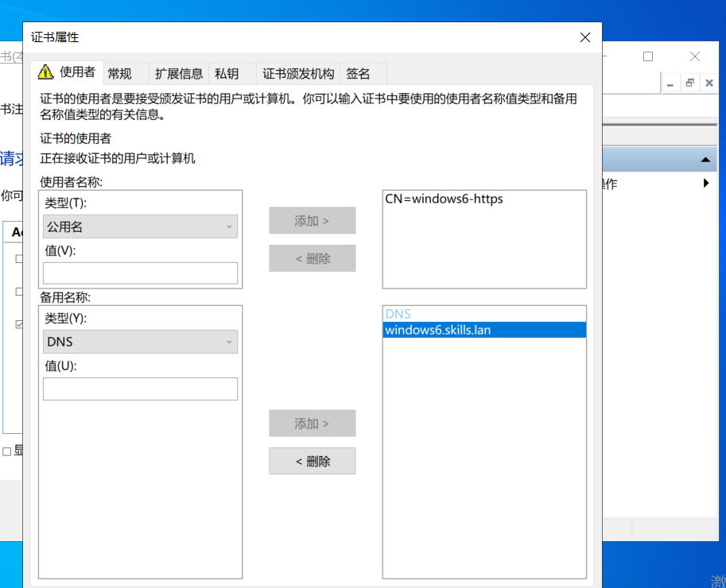Select windows6.skills.lan in the DNS list
Viewport: 726px width, 588px height.
coord(437,330)
